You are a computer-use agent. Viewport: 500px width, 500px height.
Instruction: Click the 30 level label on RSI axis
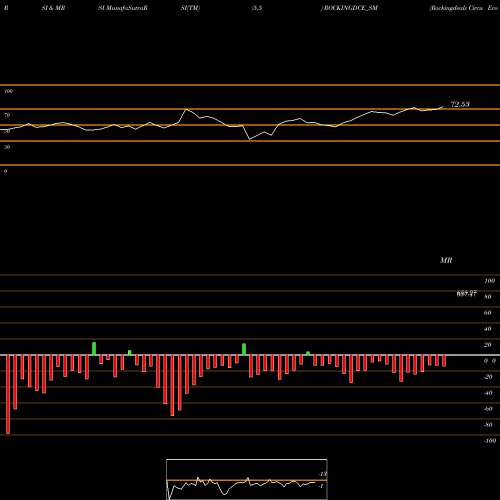click(x=7, y=147)
